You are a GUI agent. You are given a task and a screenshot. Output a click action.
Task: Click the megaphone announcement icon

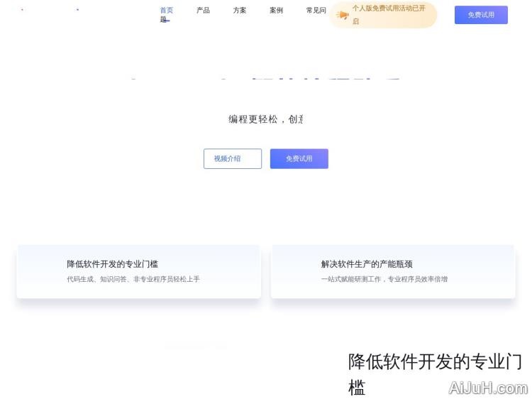(x=343, y=15)
